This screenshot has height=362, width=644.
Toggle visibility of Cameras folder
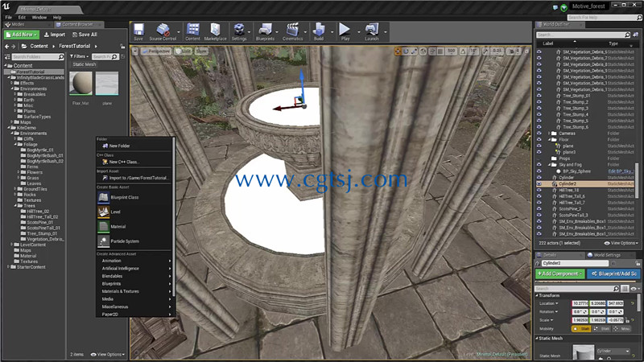pyautogui.click(x=539, y=134)
